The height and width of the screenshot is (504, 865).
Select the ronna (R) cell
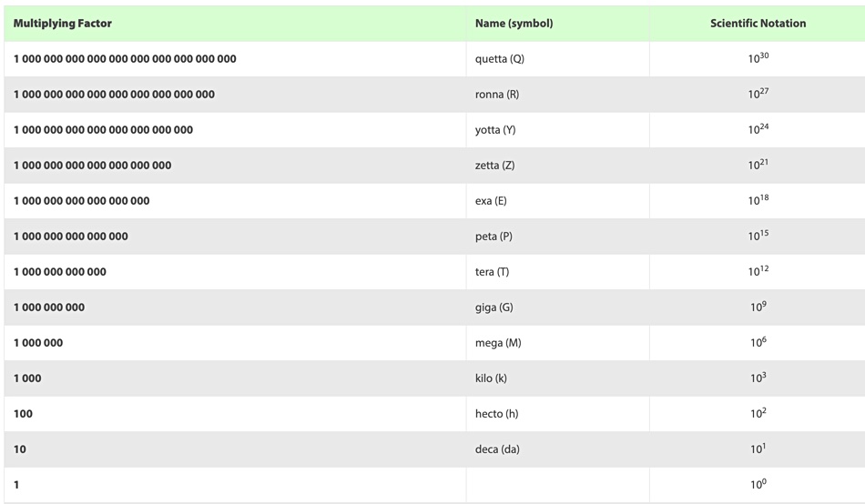point(558,95)
